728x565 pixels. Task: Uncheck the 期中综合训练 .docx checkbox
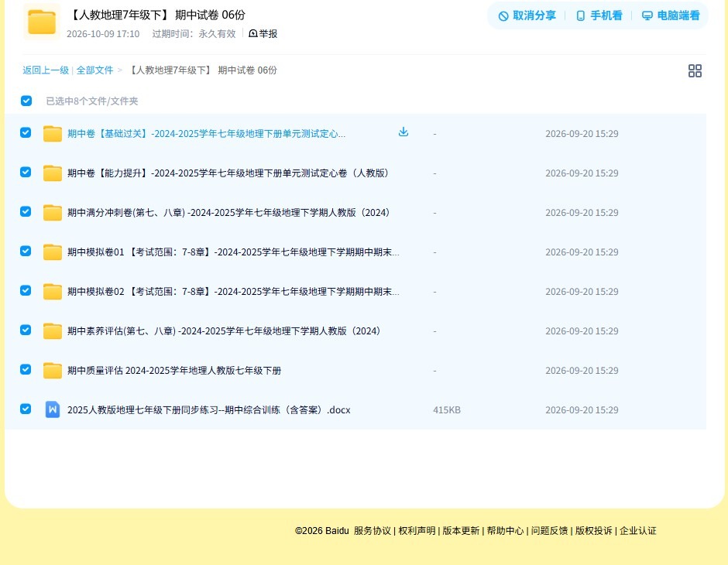(x=26, y=409)
